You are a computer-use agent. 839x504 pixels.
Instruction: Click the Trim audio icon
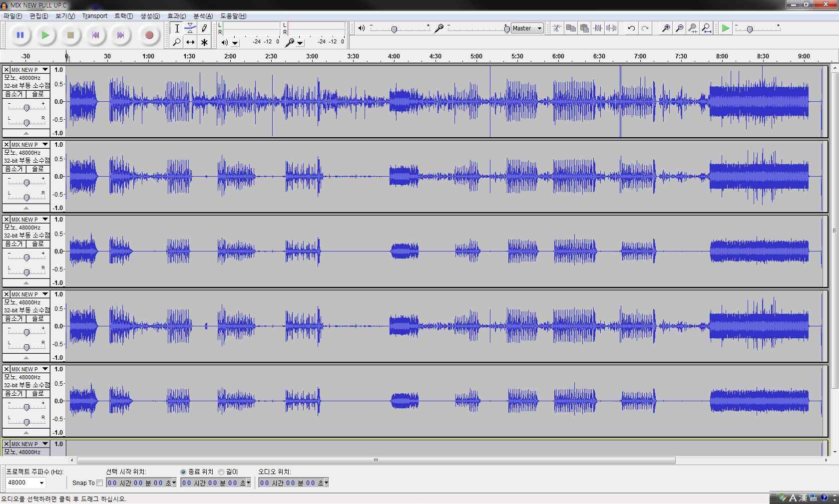598,28
